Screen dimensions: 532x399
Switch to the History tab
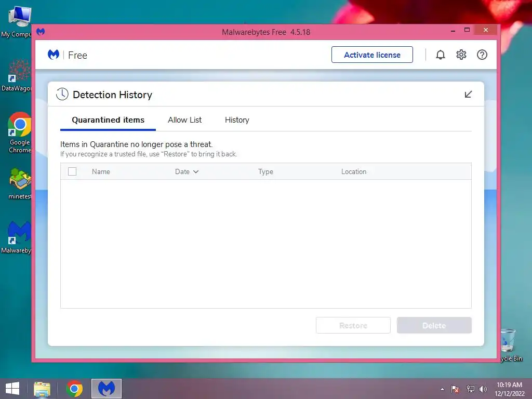(x=237, y=120)
